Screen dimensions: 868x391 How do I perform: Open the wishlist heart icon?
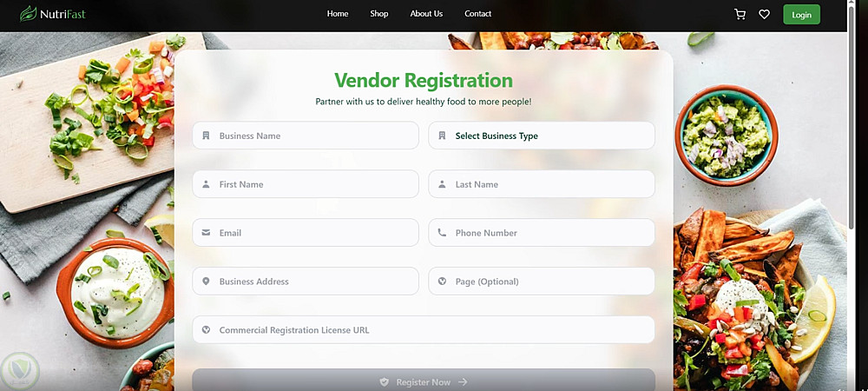pos(764,15)
